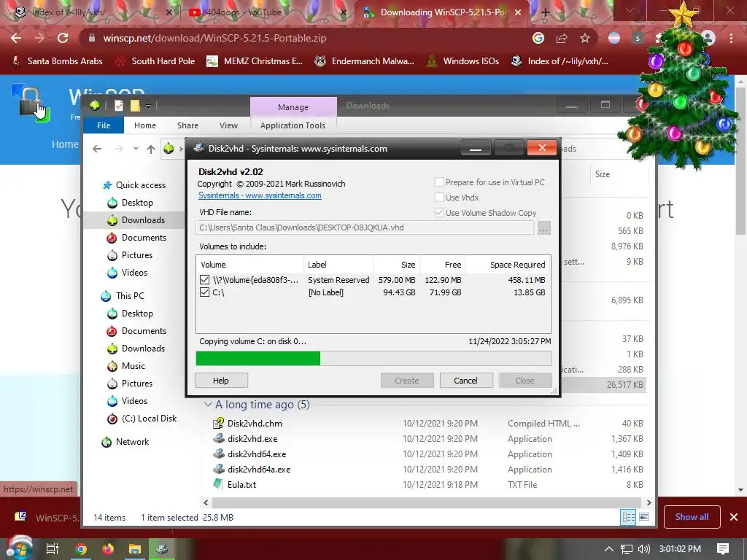Dismiss the Chrome downloads bar
This screenshot has width=747, height=560.
(734, 517)
